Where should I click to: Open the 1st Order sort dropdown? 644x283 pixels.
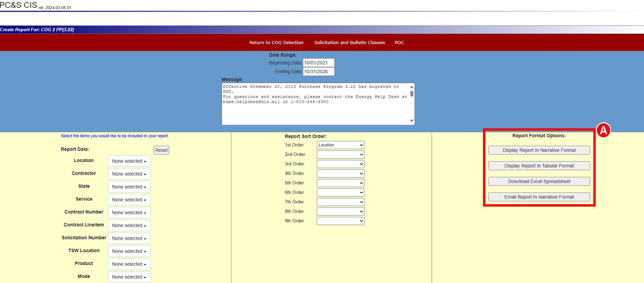[340, 145]
